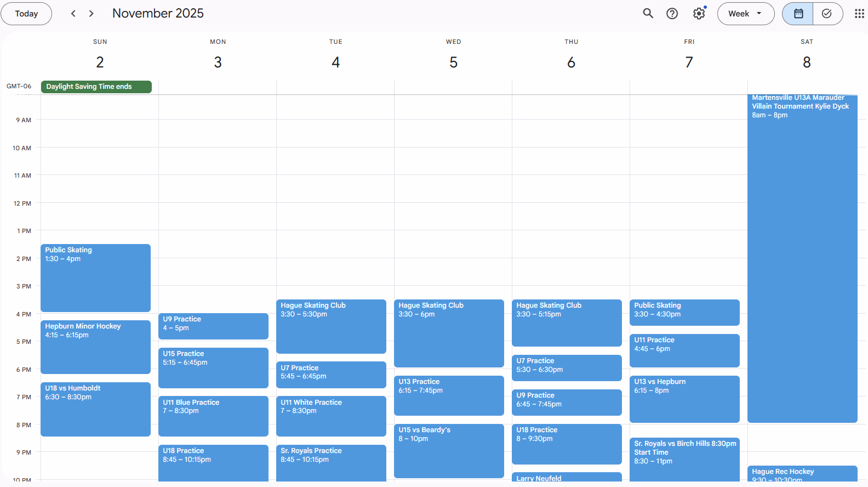Switch to Calendar view toggle

tap(798, 14)
